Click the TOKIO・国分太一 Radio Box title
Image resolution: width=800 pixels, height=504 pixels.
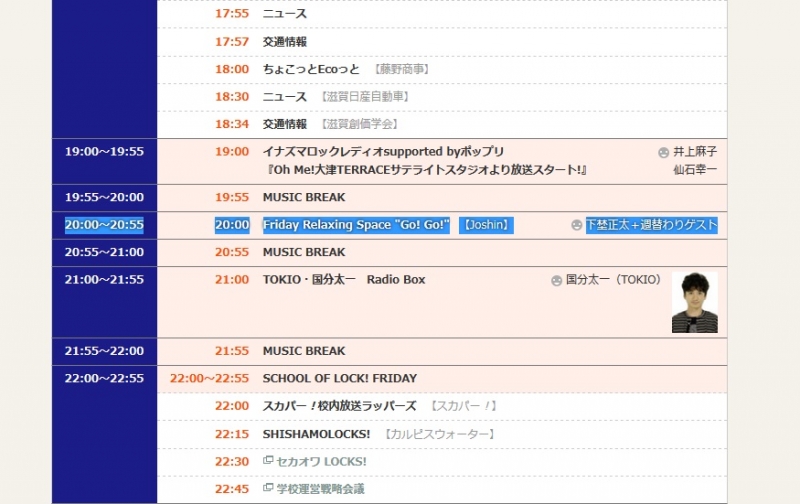click(x=344, y=280)
